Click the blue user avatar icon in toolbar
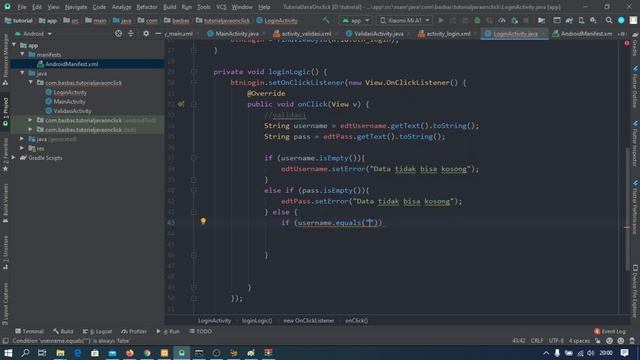The image size is (640, 360). tap(621, 20)
